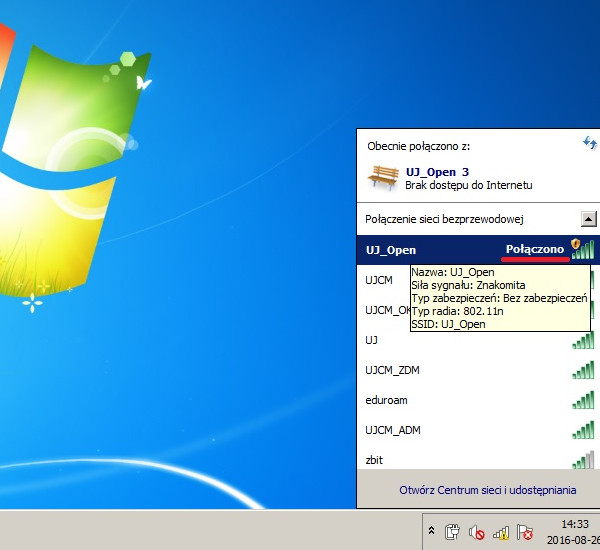Select the UJCM_ZDM network
This screenshot has width=600, height=550.
[x=394, y=370]
